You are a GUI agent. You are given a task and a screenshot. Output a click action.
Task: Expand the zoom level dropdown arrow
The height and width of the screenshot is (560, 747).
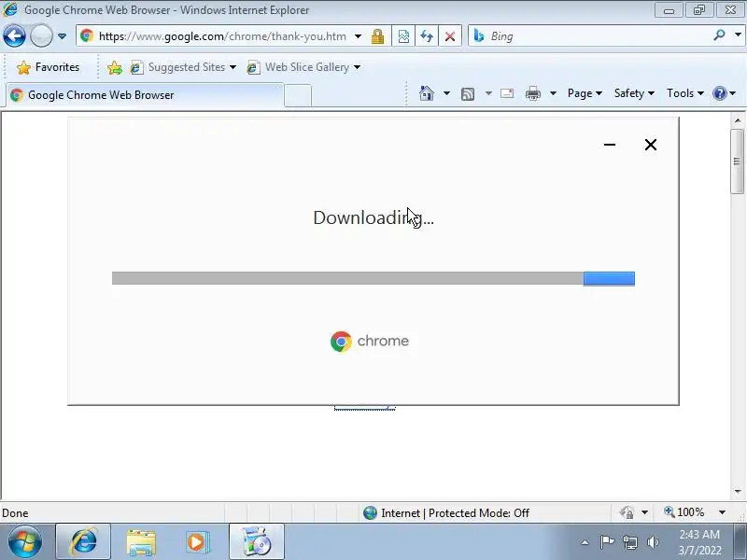click(x=722, y=512)
